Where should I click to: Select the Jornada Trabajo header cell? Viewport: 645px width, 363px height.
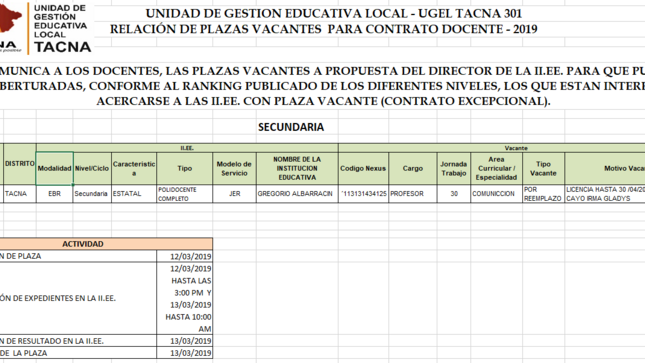[454, 168]
